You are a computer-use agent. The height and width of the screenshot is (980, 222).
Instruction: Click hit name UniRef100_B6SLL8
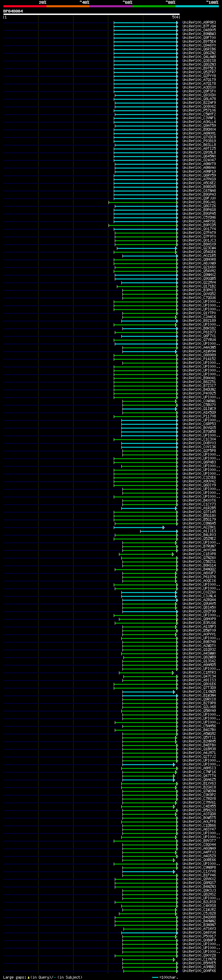(199, 145)
